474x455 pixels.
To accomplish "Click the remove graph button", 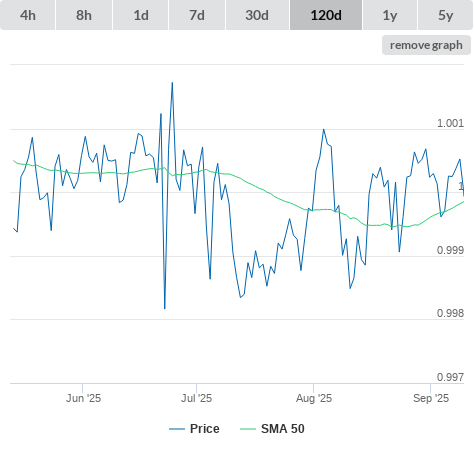I will coord(426,45).
